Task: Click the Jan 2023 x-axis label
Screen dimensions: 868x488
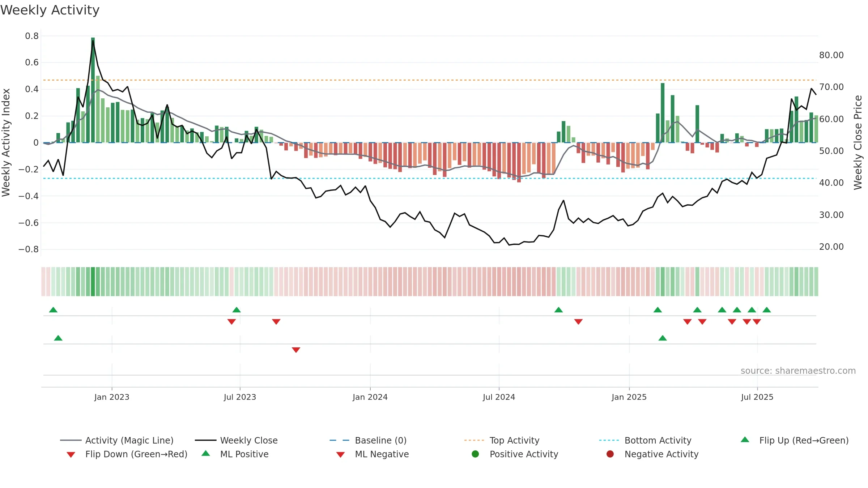Action: coord(112,397)
